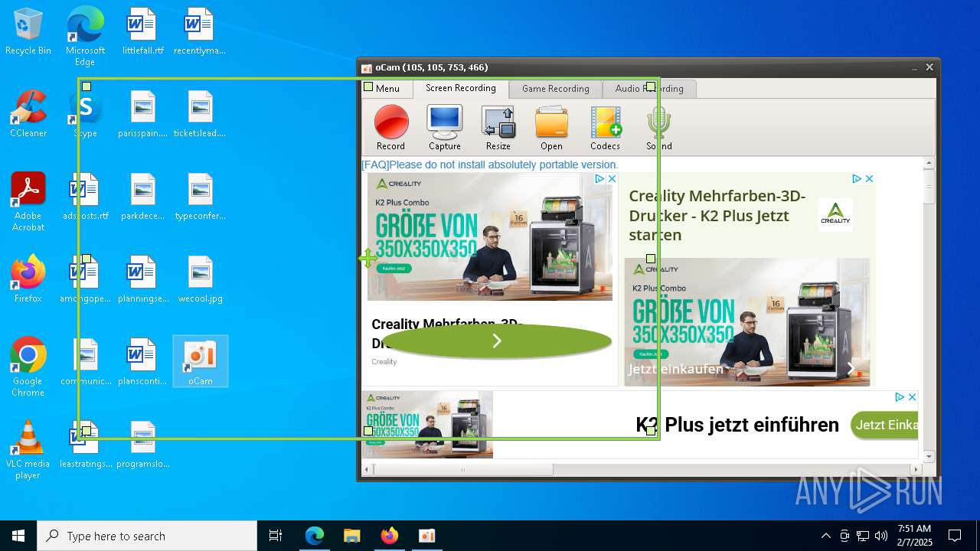
Task: Click the 'Creality Mehrfarben-3D-Drucker - K2 Plus' headline
Action: [x=717, y=215]
